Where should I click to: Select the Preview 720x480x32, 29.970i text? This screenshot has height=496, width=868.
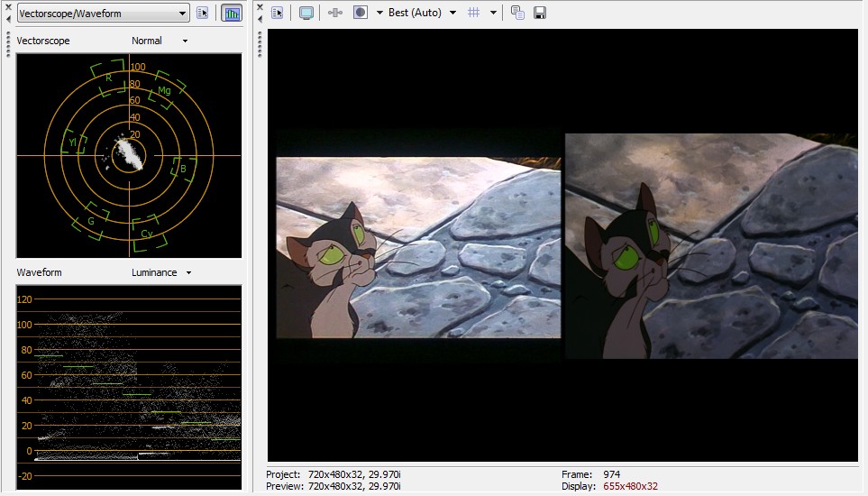tap(333, 486)
